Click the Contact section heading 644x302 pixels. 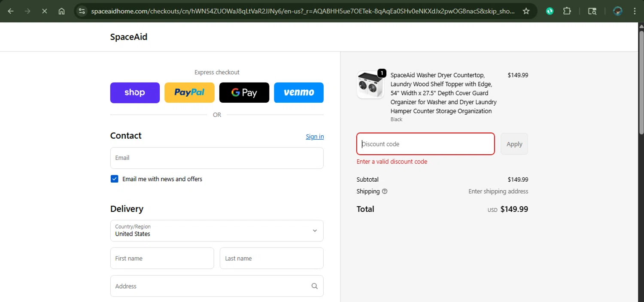coord(126,136)
